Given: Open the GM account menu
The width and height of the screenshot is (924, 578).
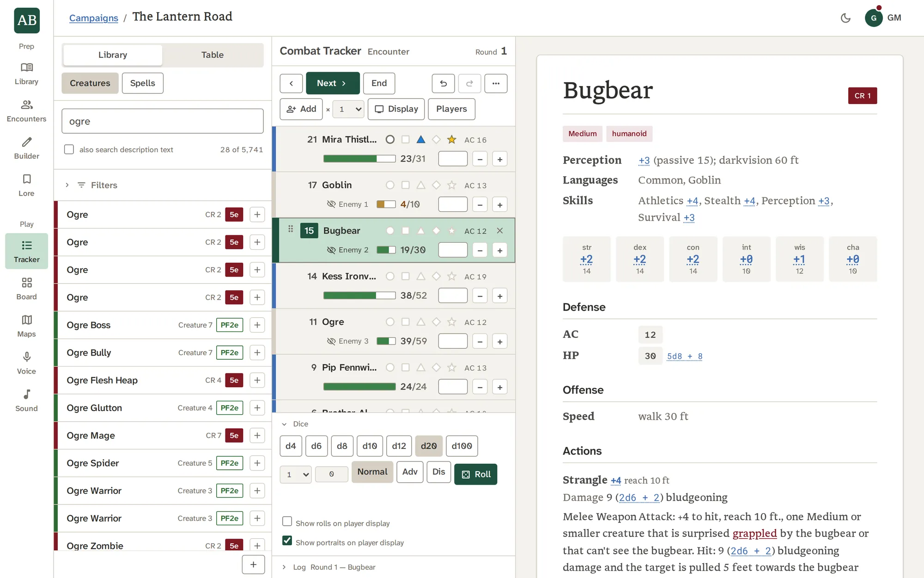Looking at the screenshot, I should [x=883, y=18].
